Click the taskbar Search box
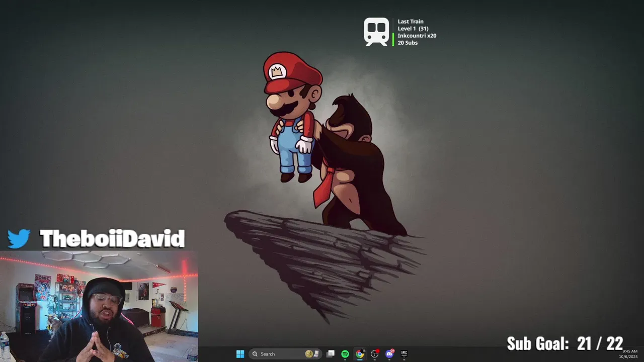The height and width of the screenshot is (362, 644). (285, 354)
